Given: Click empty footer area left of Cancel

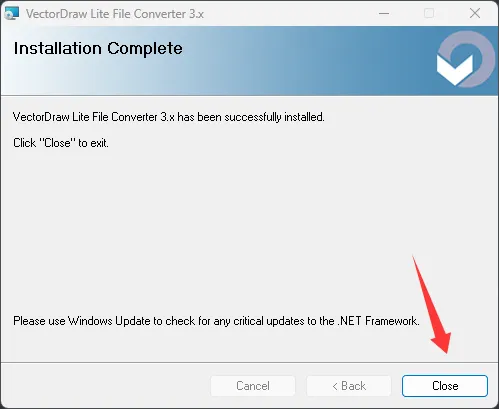Looking at the screenshot, I should point(105,386).
